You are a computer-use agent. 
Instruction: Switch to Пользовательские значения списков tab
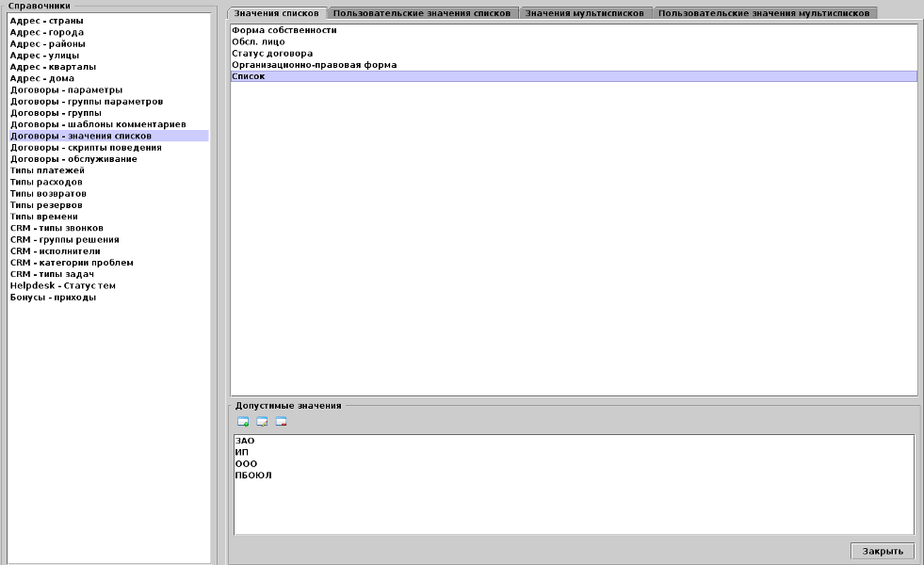(424, 13)
